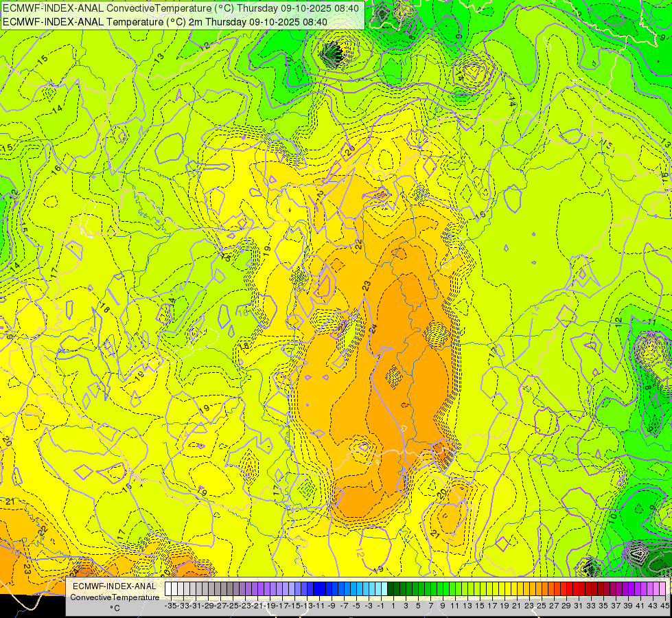Click legend value 23 on the scale
672x618 pixels.
[529, 606]
